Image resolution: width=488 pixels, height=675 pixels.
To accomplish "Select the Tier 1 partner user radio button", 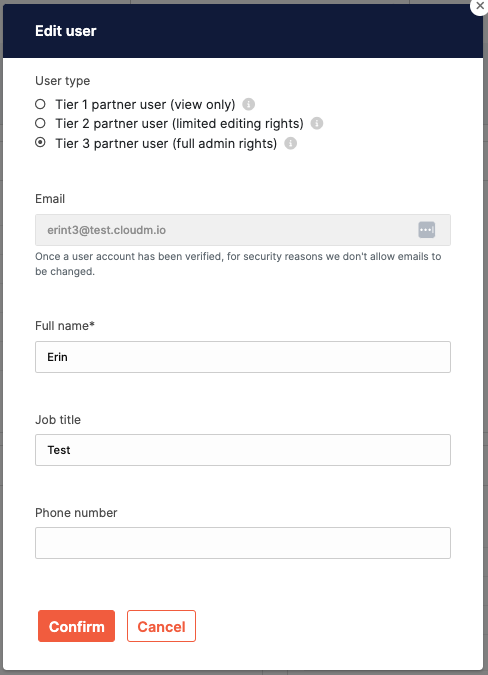I will [x=40, y=104].
